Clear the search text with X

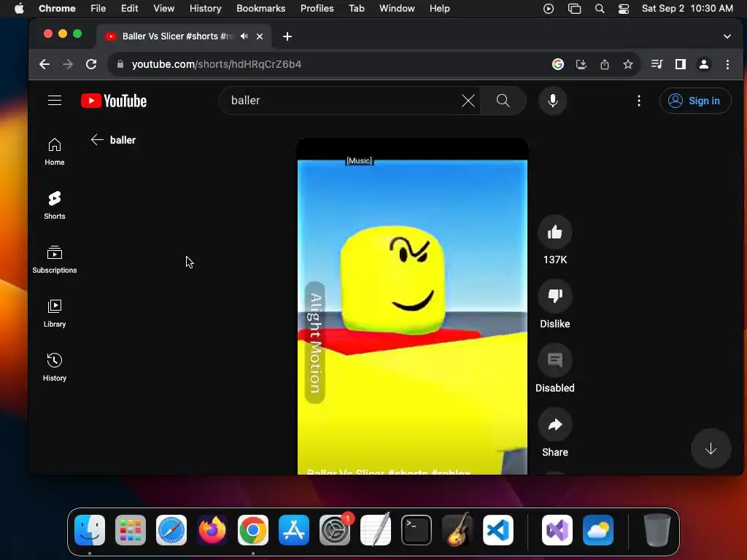468,101
